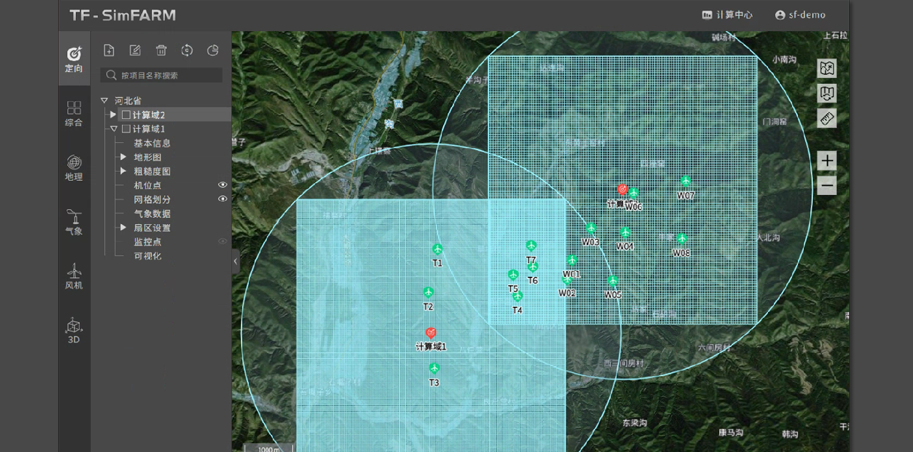Click the new project file icon
The width and height of the screenshot is (913, 452).
[108, 51]
